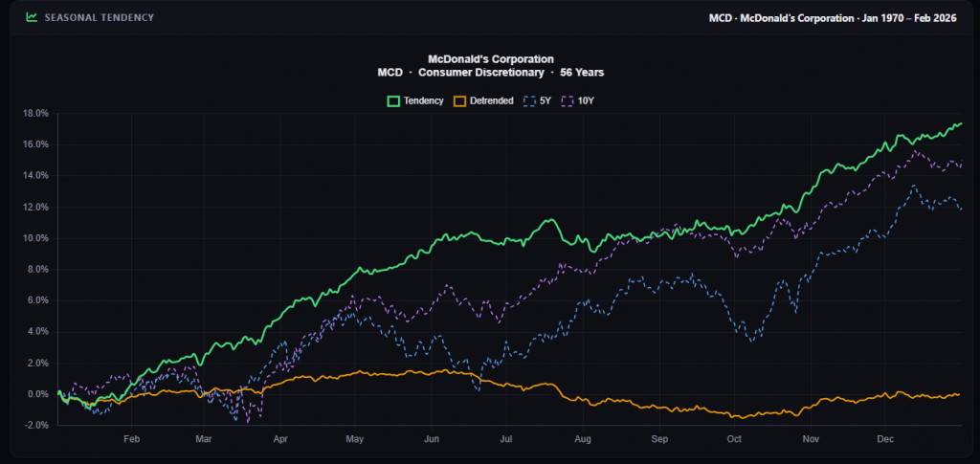Click the Dec label on the x-axis
The height and width of the screenshot is (464, 980).
885,438
